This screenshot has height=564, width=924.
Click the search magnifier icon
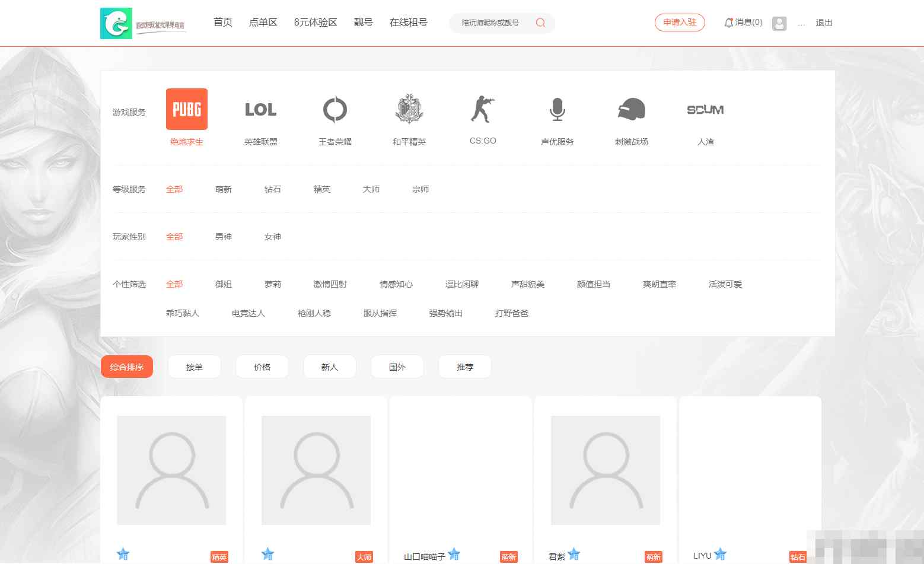click(x=540, y=23)
